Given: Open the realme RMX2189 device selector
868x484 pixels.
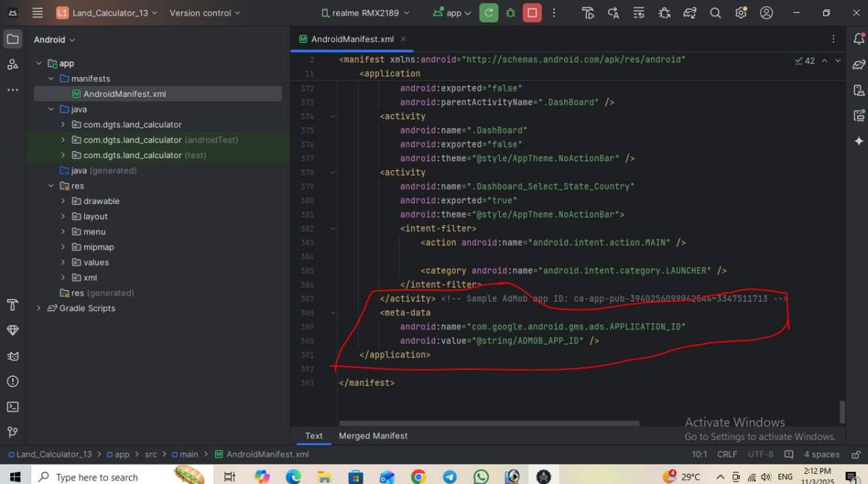Looking at the screenshot, I should (365, 13).
